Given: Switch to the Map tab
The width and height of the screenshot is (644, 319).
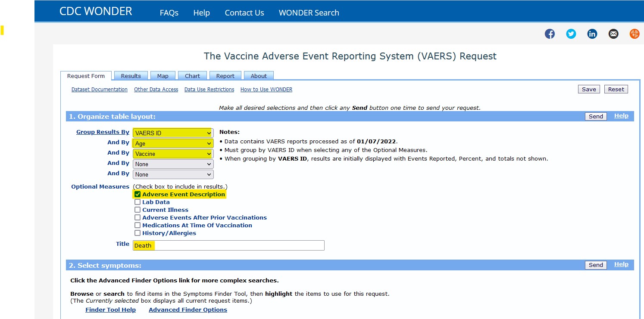Looking at the screenshot, I should click(x=163, y=76).
